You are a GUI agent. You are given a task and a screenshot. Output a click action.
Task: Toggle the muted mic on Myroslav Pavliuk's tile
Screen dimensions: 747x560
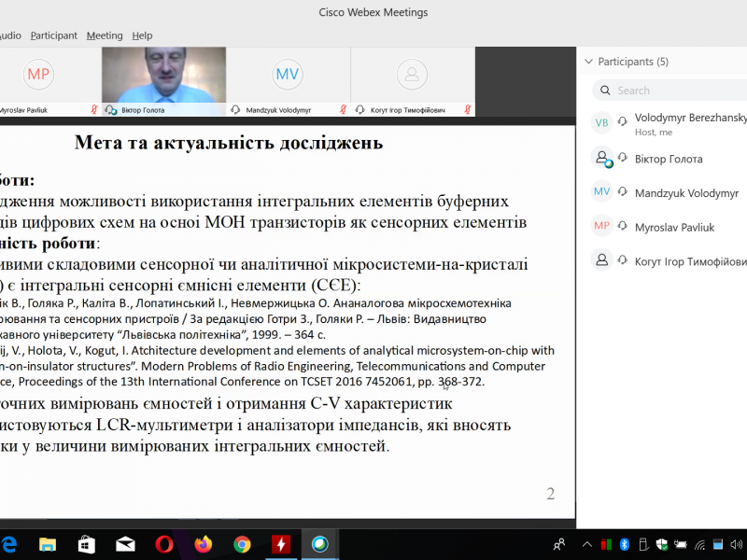click(93, 109)
